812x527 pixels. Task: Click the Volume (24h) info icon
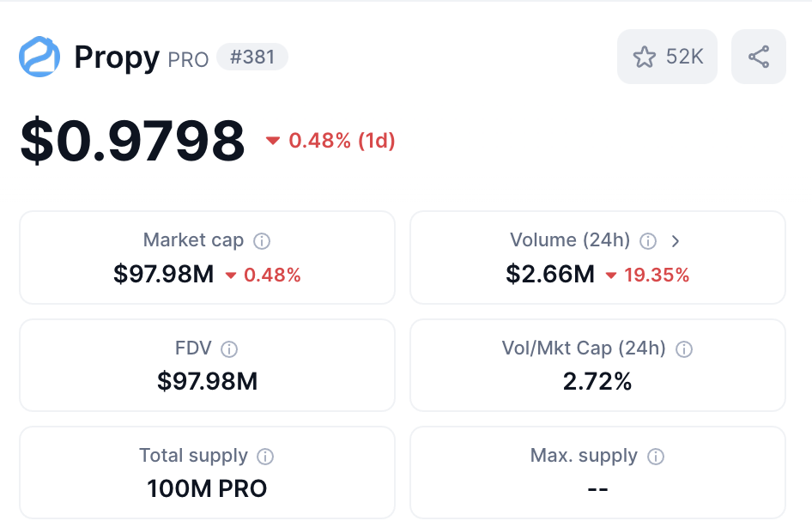pos(649,241)
